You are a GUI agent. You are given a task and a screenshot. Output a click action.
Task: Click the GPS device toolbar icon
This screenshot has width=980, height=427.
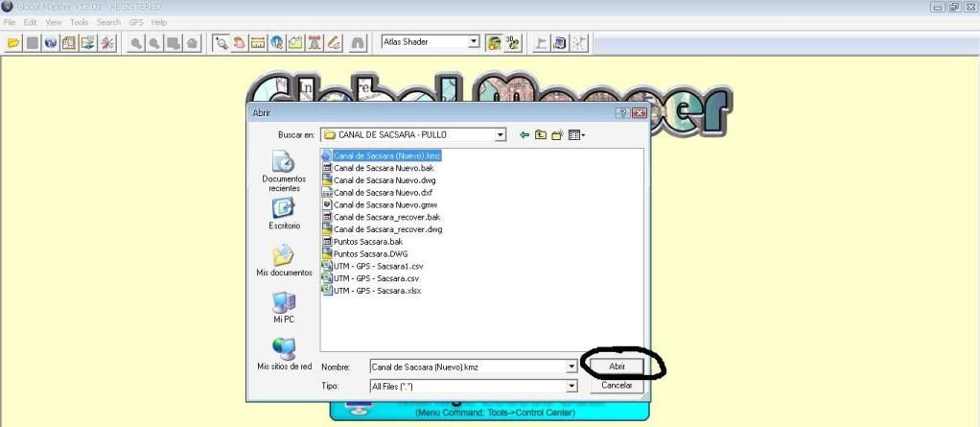tap(561, 42)
